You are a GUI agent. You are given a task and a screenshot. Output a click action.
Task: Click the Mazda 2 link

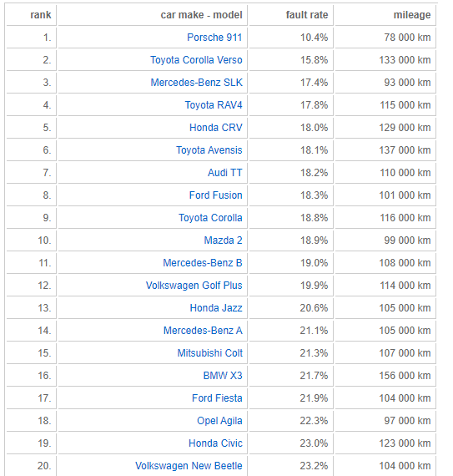[x=224, y=241]
